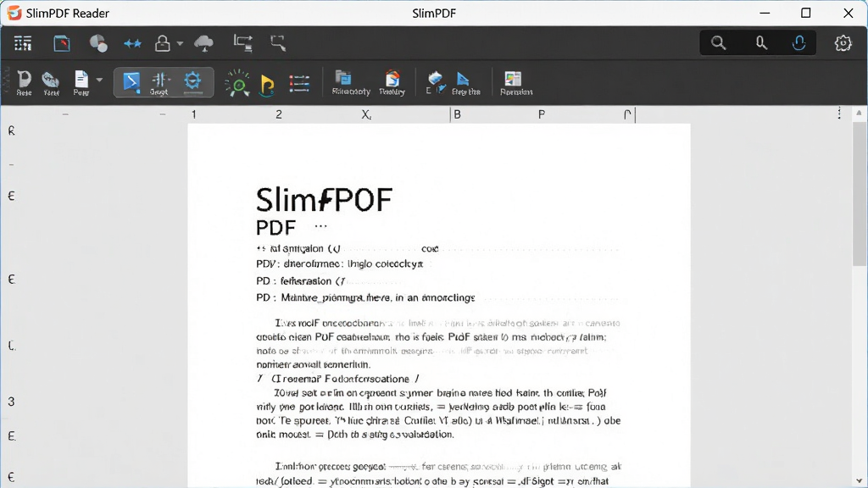Click the blue pencil-fill icon
The image size is (868, 488).
pos(436,82)
